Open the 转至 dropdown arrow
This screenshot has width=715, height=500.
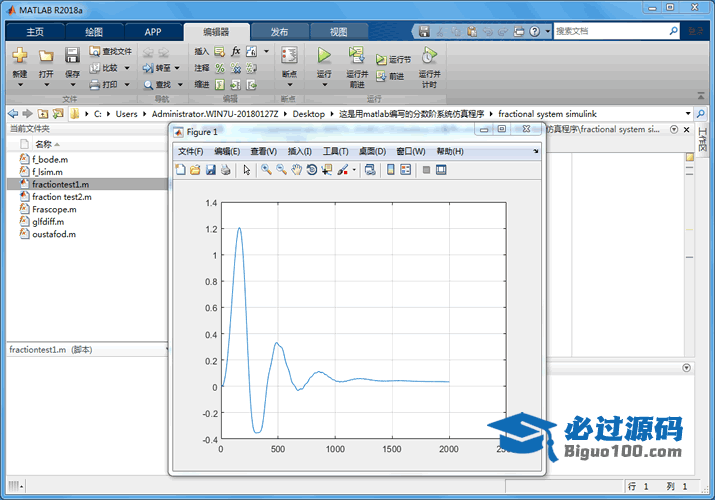click(177, 68)
